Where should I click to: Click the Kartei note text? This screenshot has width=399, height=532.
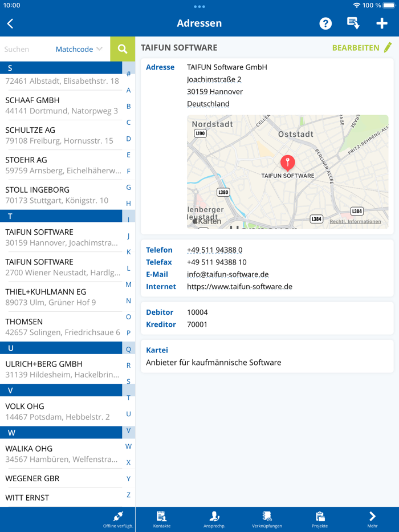click(214, 362)
